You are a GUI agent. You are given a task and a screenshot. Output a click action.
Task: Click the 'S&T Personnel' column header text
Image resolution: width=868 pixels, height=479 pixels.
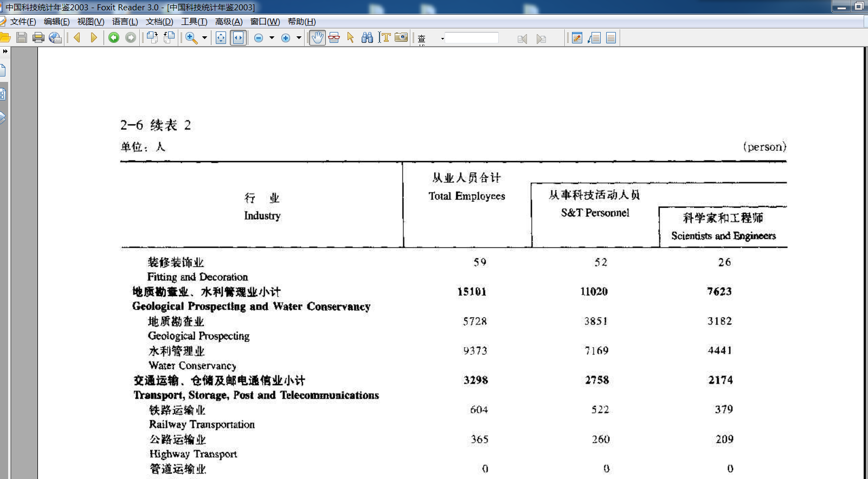(x=595, y=213)
